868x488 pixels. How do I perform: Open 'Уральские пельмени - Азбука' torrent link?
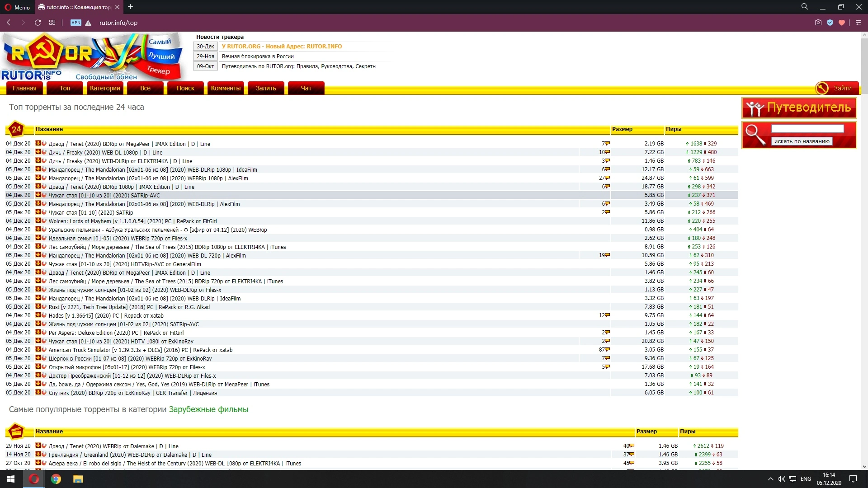pos(158,230)
